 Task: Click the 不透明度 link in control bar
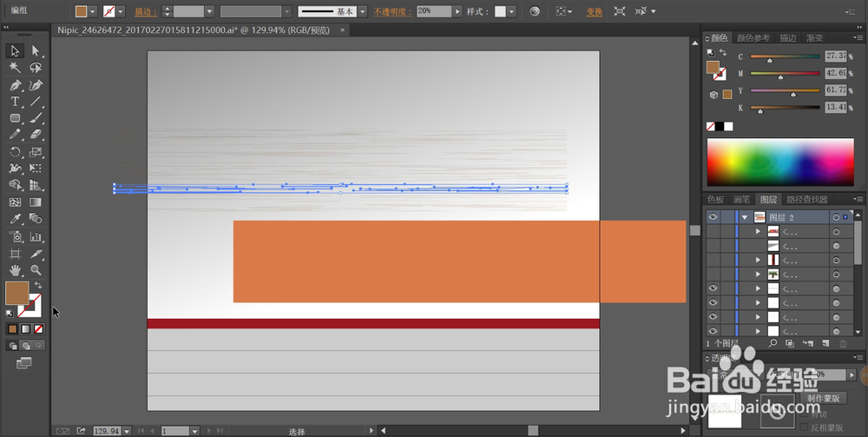(392, 11)
